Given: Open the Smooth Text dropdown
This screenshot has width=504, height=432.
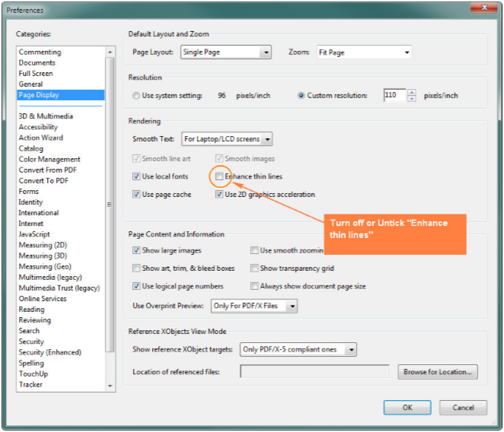Looking at the screenshot, I should coord(227,139).
